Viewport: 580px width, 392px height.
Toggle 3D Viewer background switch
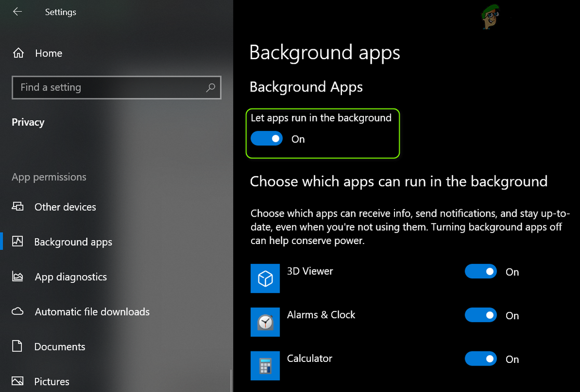pyautogui.click(x=481, y=272)
